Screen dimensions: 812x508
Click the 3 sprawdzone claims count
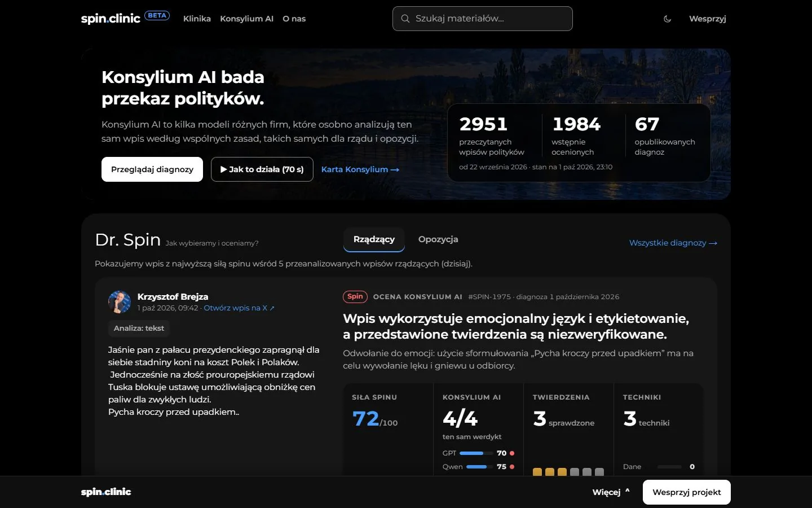click(563, 419)
